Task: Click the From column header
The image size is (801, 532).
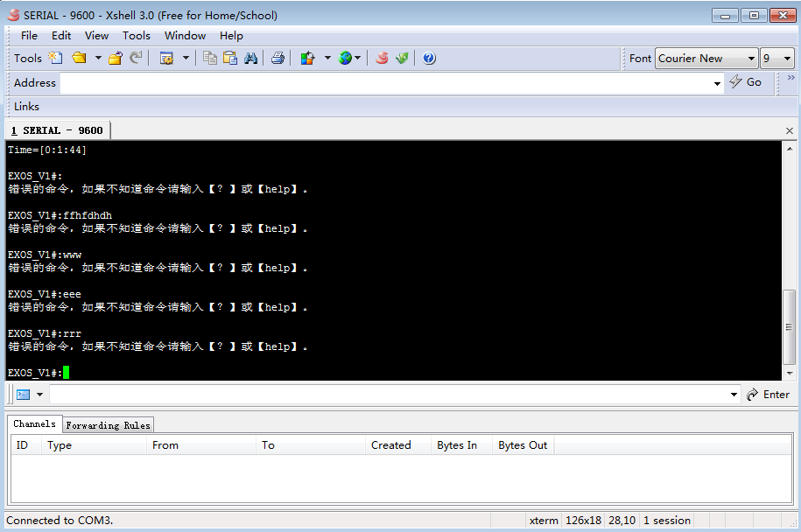Action: click(x=201, y=445)
